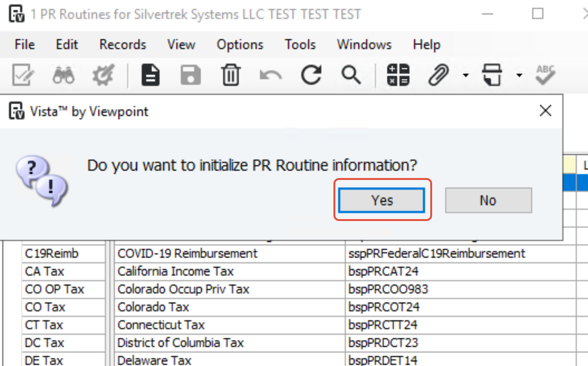The width and height of the screenshot is (588, 366).
Task: Select the bspPRCOO983 procedure cell
Action: pos(460,289)
